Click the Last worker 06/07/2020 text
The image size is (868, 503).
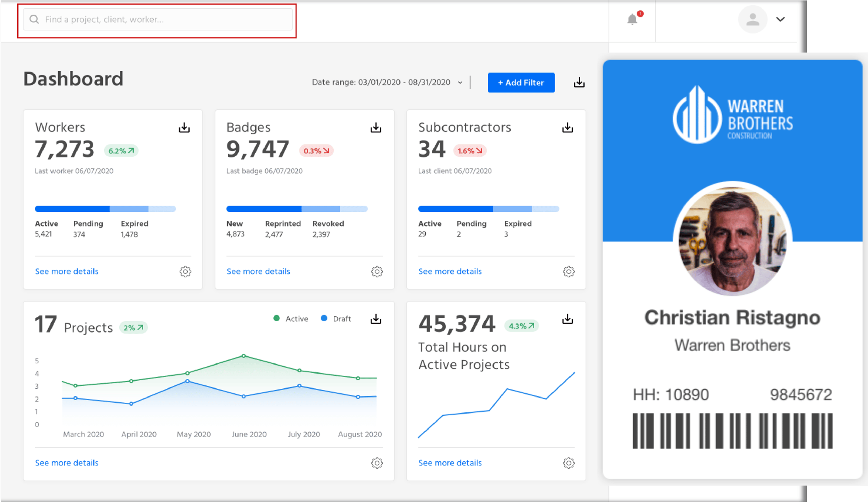pos(74,171)
